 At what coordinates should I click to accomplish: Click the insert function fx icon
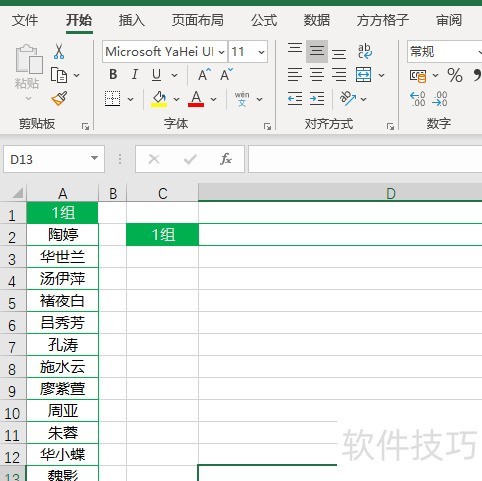pos(226,159)
